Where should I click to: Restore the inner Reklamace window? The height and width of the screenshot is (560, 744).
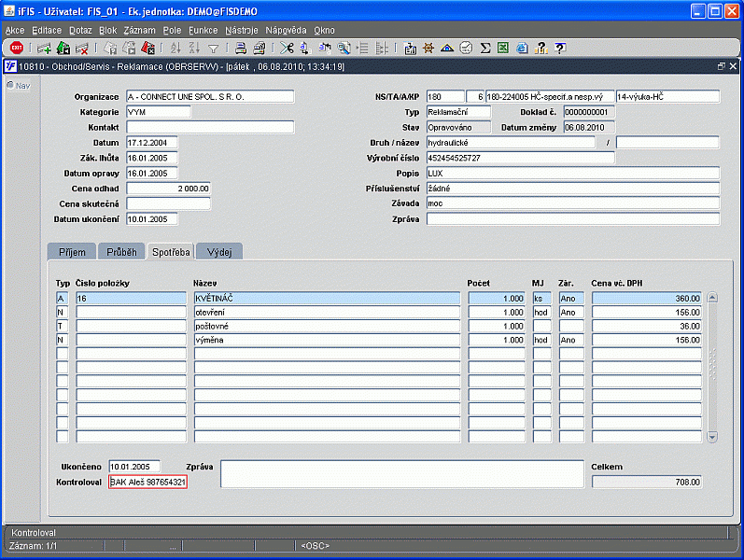click(722, 66)
